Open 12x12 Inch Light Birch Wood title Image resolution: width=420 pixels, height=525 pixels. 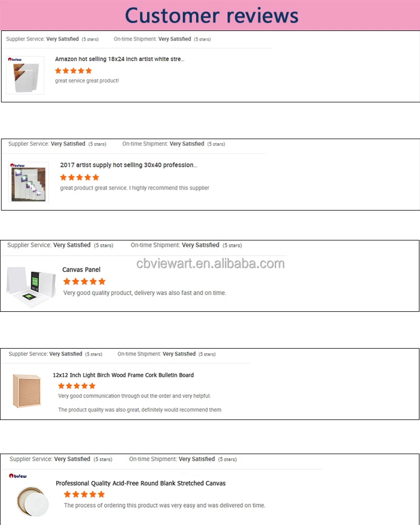pyautogui.click(x=123, y=375)
